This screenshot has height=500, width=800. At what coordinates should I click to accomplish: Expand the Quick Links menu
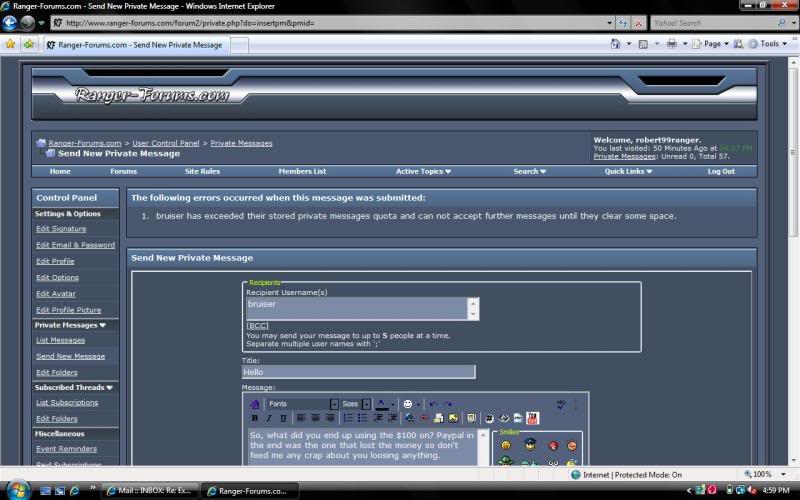(x=628, y=171)
